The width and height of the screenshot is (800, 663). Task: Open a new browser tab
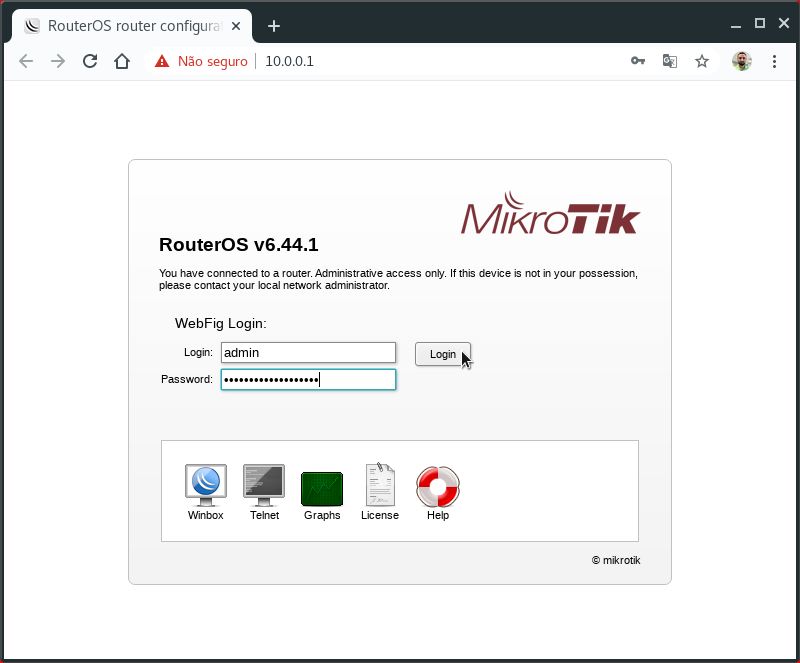[274, 26]
